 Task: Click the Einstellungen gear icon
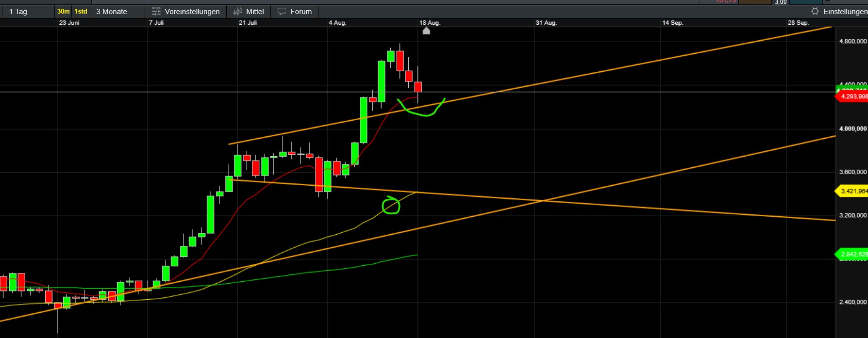point(815,11)
